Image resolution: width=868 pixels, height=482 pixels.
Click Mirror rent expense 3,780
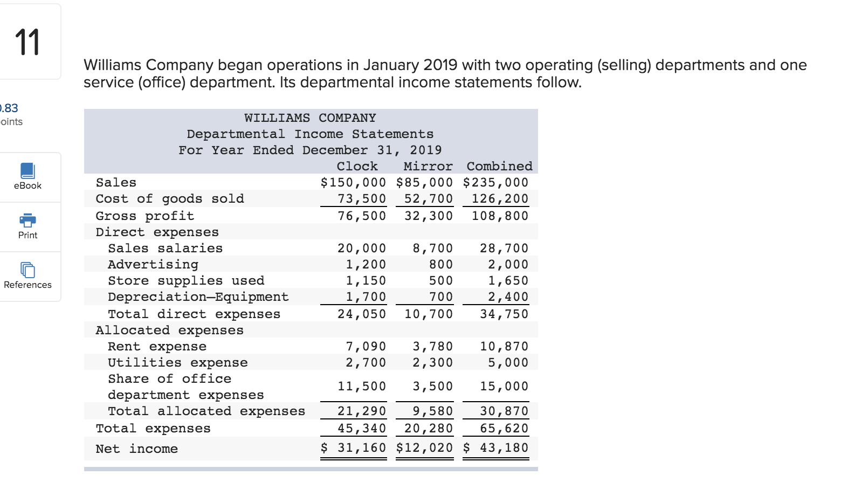point(433,346)
